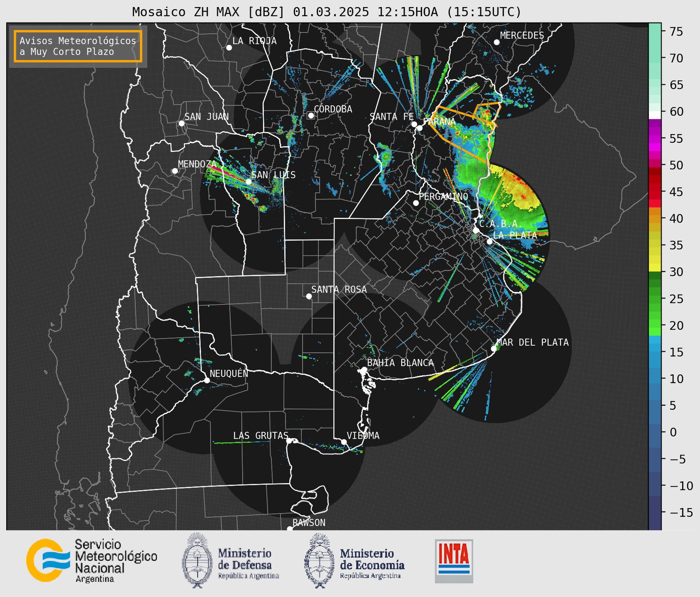Image resolution: width=700 pixels, height=597 pixels.
Task: Click the Avisos Meteorológicos a Muy Corto Plazo legend
Action: (x=78, y=46)
